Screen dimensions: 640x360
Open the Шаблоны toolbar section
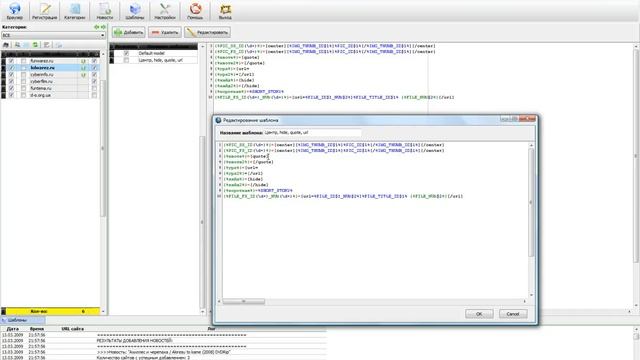[135, 11]
